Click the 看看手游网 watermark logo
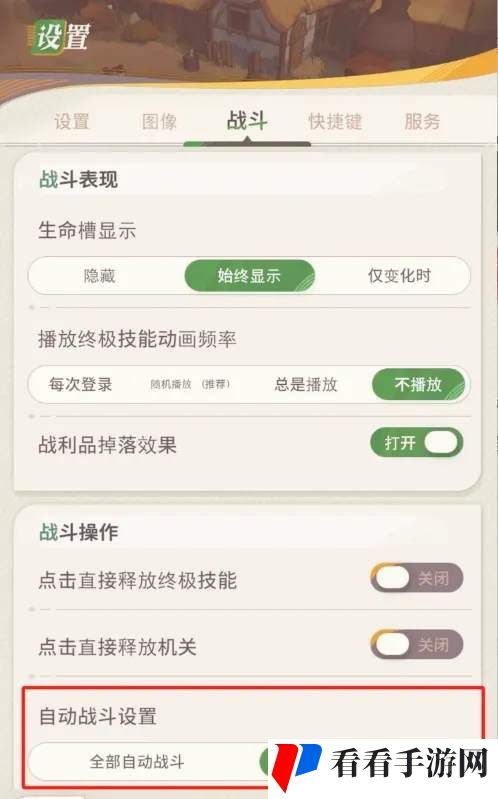 [x=383, y=766]
